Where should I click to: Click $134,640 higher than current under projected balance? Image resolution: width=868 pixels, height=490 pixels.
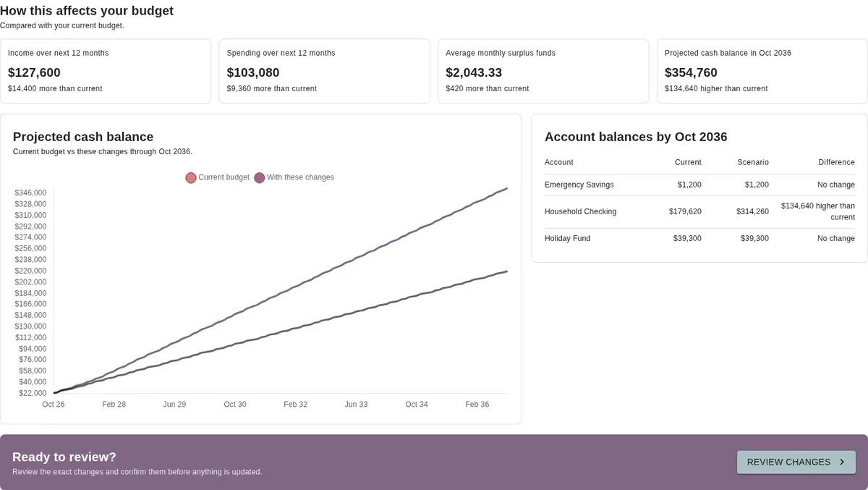(716, 88)
